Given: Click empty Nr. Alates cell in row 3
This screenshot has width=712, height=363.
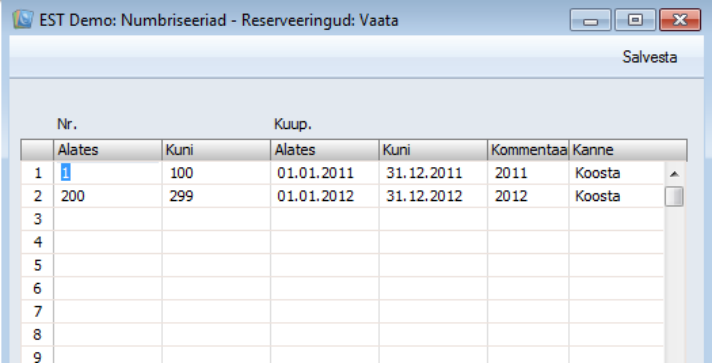Looking at the screenshot, I should pyautogui.click(x=108, y=219).
